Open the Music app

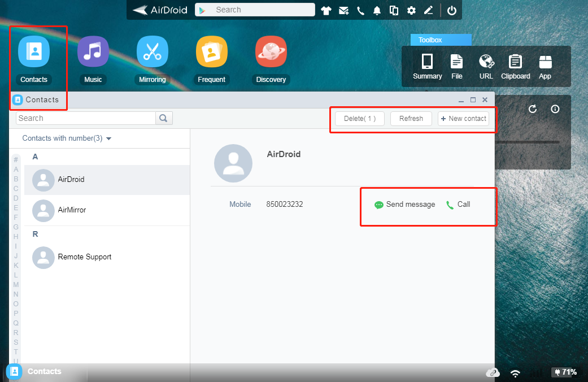pos(93,51)
